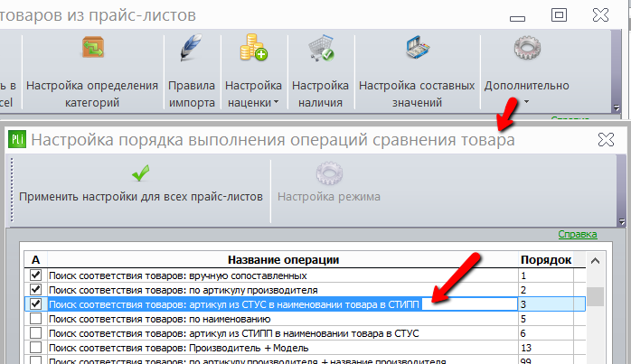Click the PLI icon in dialog title
This screenshot has width=631, height=364.
coord(17,140)
